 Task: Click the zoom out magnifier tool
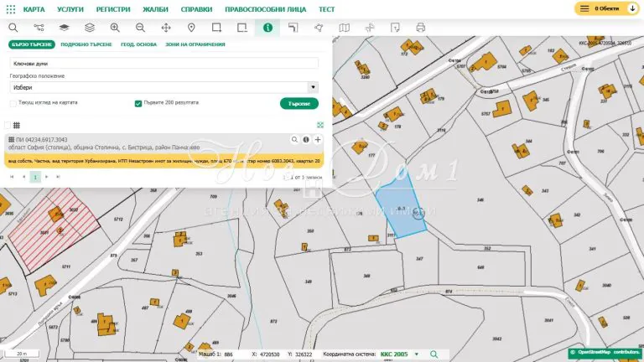click(140, 28)
